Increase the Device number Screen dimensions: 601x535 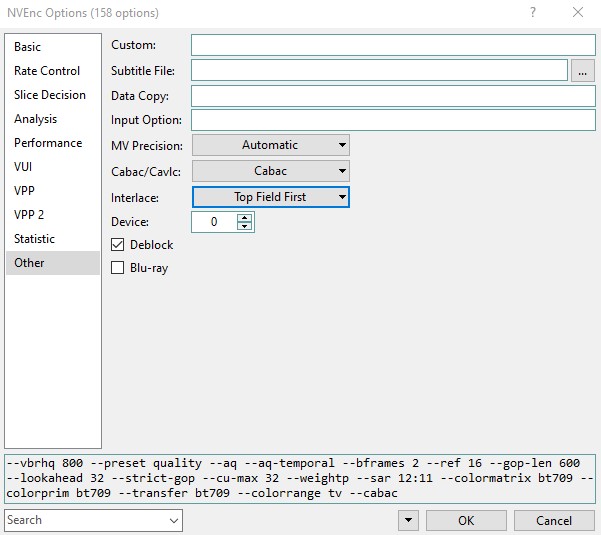(x=244, y=218)
